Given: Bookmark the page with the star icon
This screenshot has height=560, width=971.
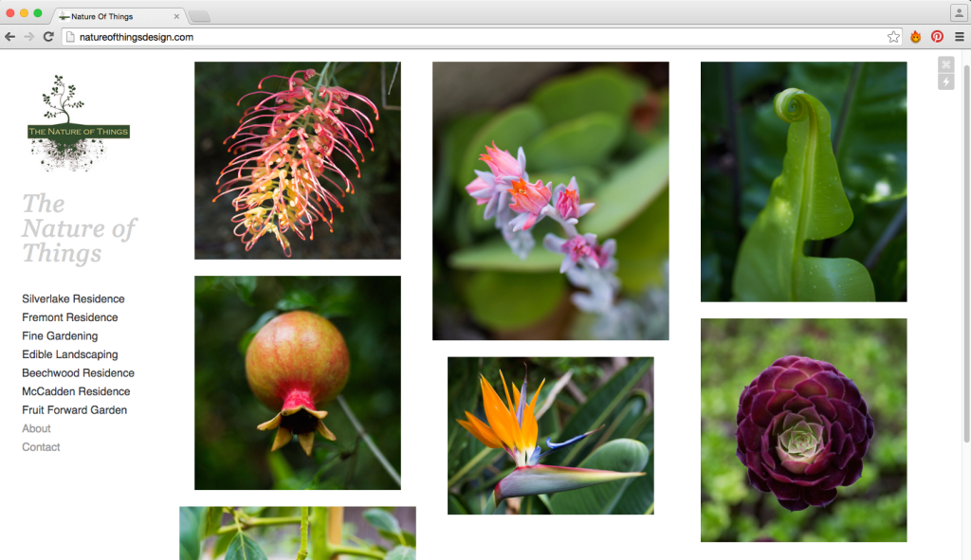Looking at the screenshot, I should [x=893, y=36].
